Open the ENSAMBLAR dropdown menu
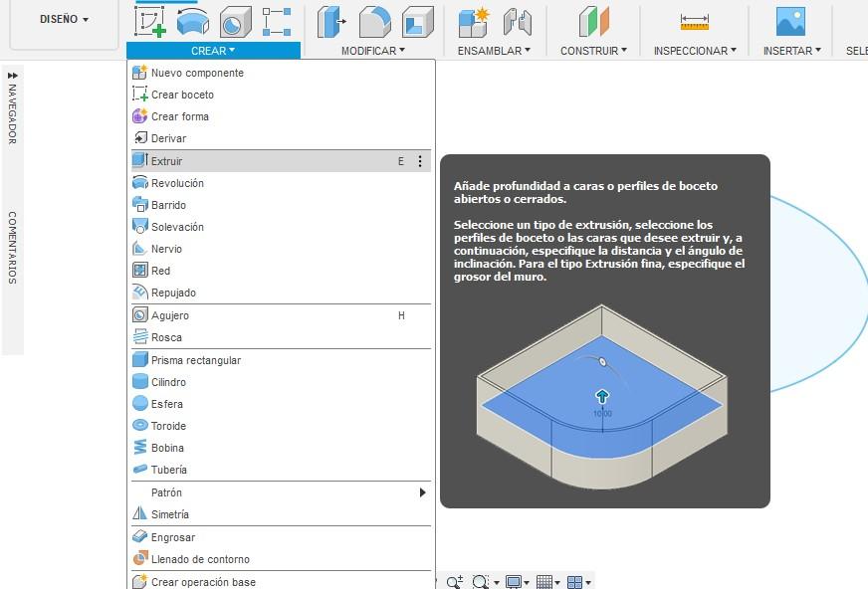The width and height of the screenshot is (868, 589). click(494, 51)
